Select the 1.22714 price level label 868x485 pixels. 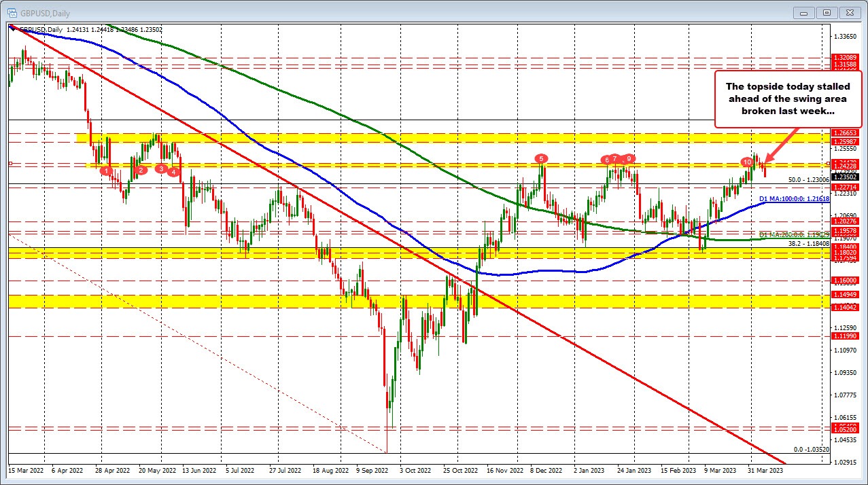846,186
